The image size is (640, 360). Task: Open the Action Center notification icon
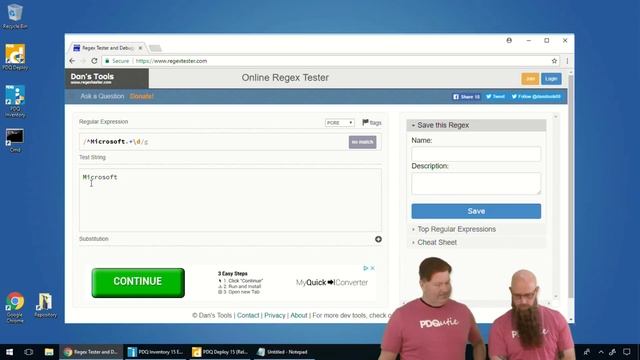(x=627, y=352)
